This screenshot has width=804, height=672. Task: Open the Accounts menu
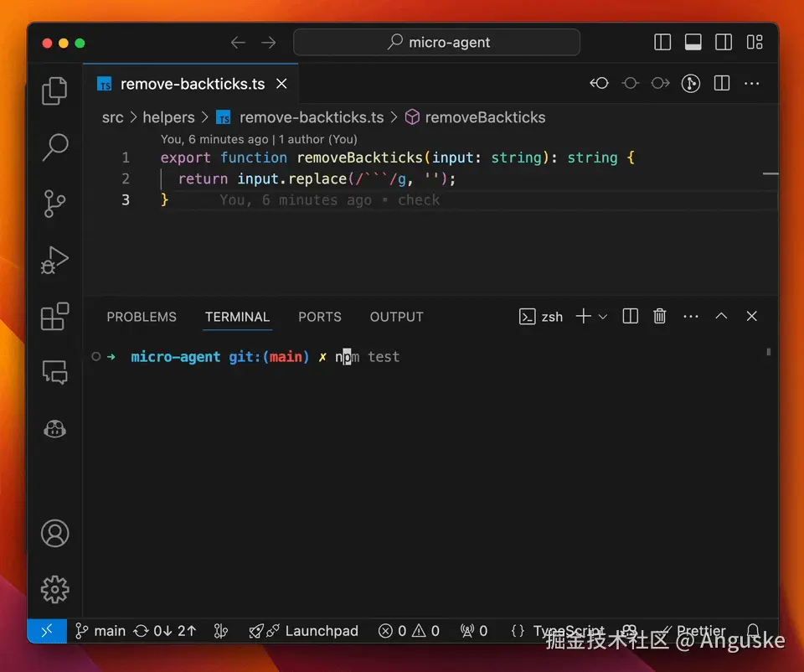pos(54,534)
